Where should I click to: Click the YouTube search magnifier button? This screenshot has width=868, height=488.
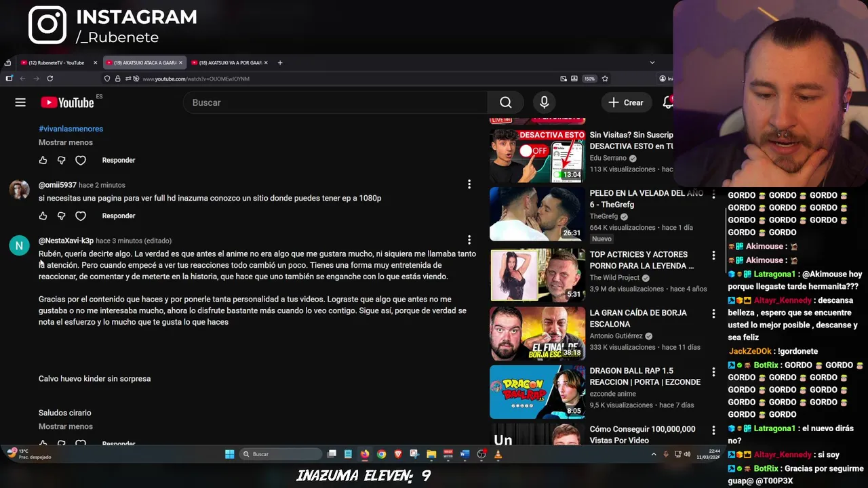pos(506,102)
